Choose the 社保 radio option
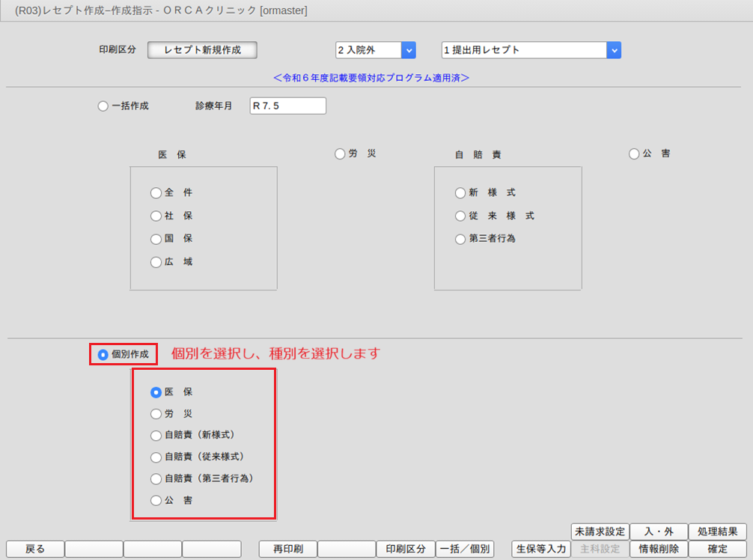Viewport: 753px width, 560px height. tap(156, 216)
